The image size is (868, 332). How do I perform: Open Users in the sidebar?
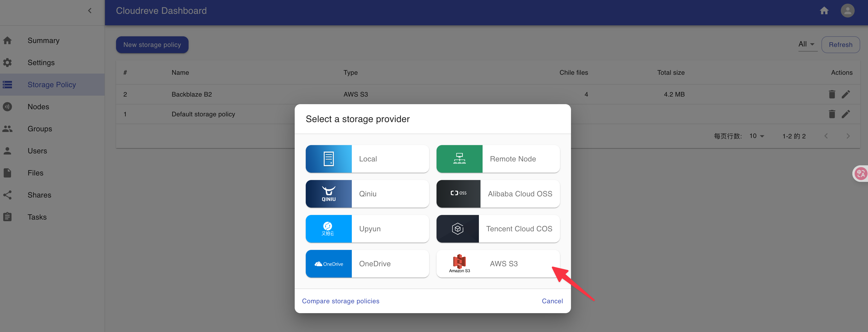coord(52,151)
